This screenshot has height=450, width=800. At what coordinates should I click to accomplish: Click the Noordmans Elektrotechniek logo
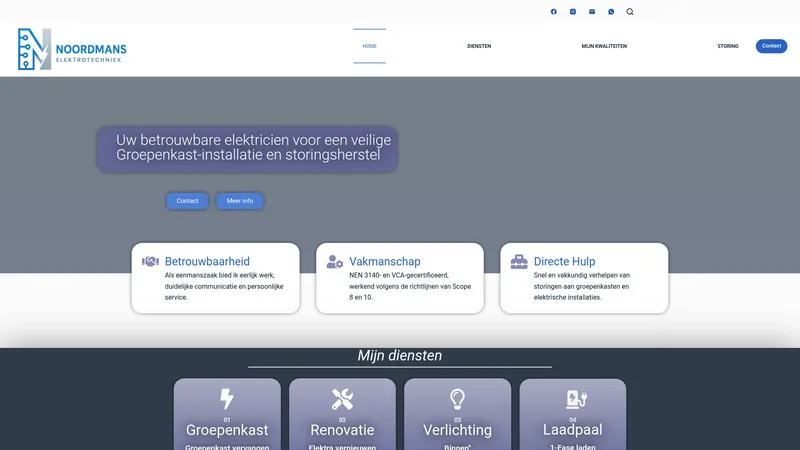pos(72,49)
